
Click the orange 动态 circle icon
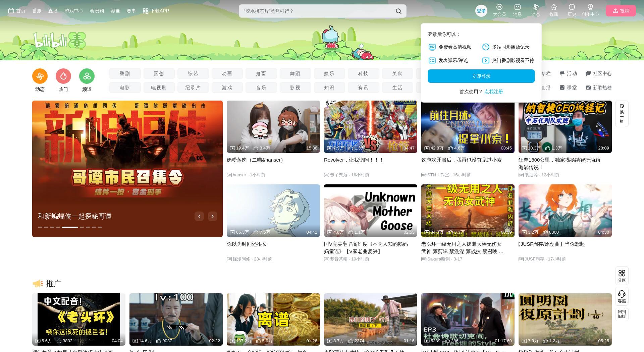[40, 76]
